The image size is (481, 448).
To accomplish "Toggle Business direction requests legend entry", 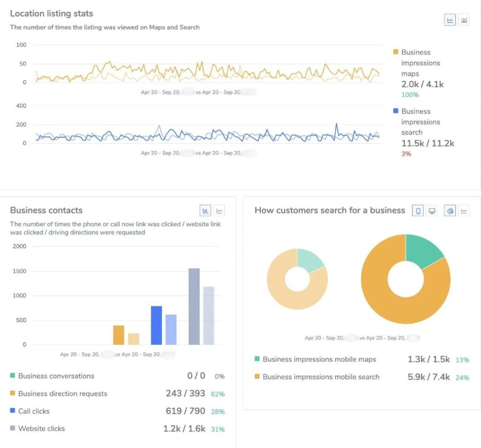I will [x=62, y=394].
